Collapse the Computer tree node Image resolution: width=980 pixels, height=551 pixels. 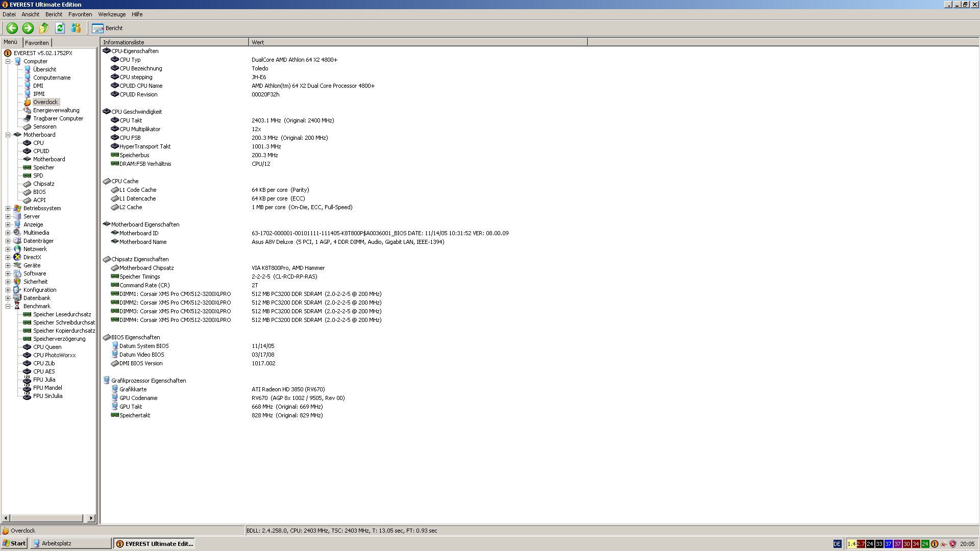pyautogui.click(x=8, y=61)
